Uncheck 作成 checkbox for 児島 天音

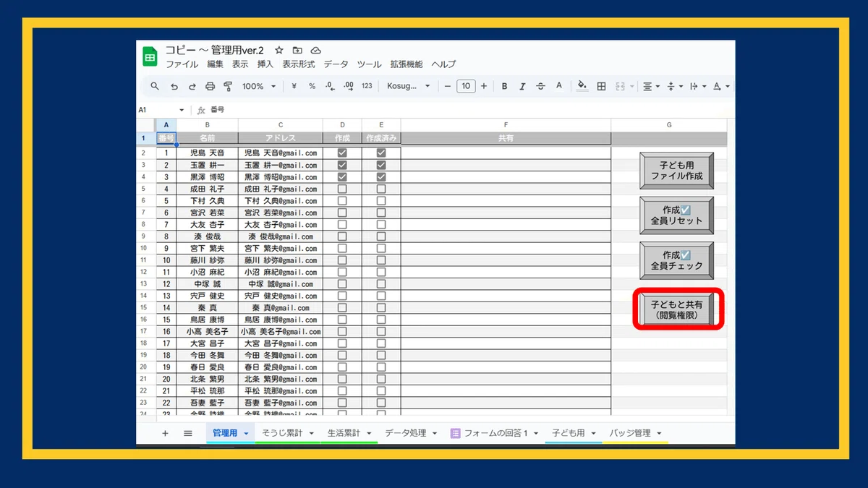[x=342, y=153]
